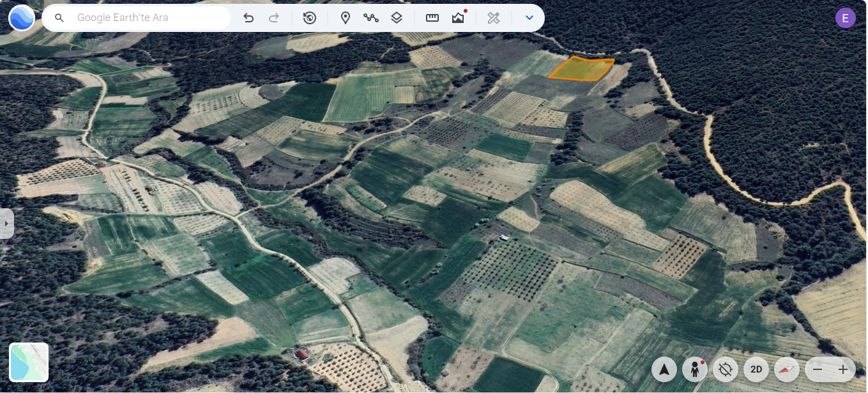The height and width of the screenshot is (393, 868).
Task: Open the map style thumbnail
Action: coord(29,362)
